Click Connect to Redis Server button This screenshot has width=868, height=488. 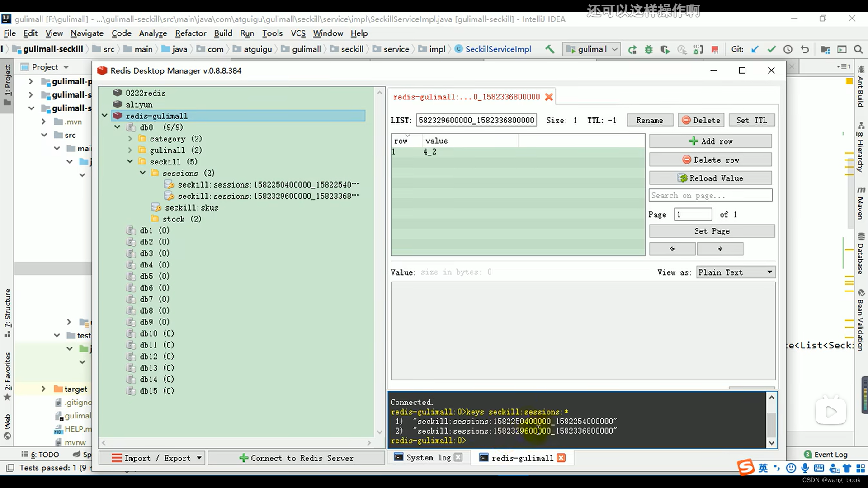click(297, 458)
